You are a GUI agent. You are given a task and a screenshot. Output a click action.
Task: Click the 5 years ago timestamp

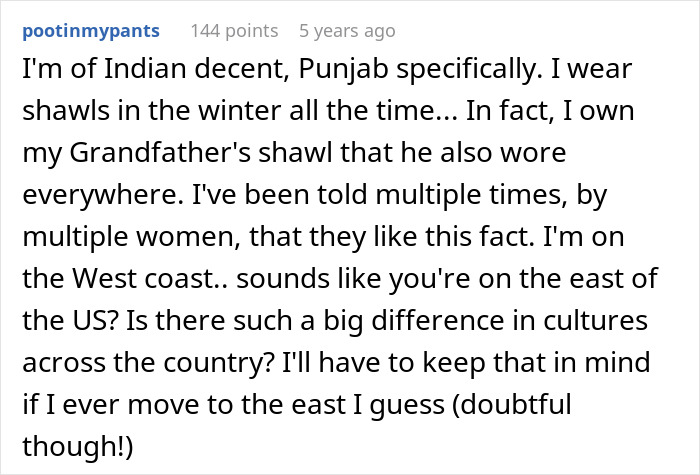click(x=347, y=31)
